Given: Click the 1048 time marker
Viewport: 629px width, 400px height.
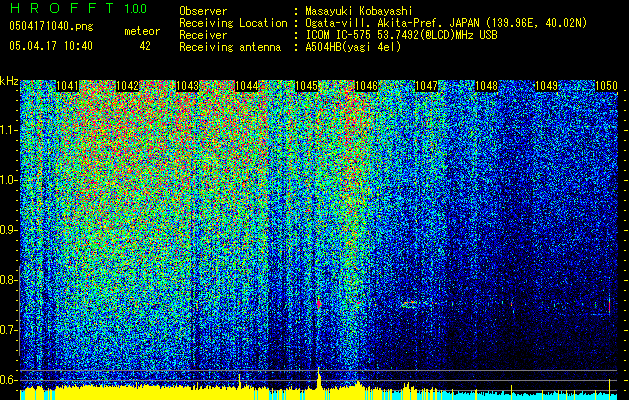Looking at the screenshot, I should 487,86.
